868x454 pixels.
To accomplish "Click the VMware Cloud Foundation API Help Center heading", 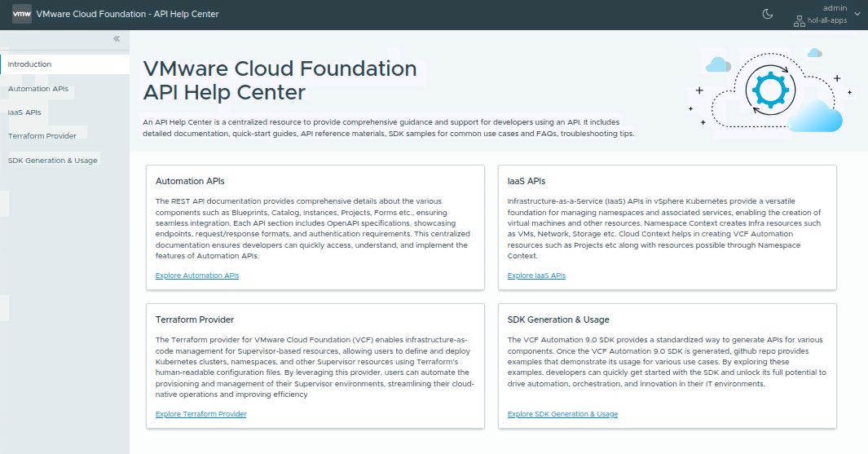I will click(280, 80).
